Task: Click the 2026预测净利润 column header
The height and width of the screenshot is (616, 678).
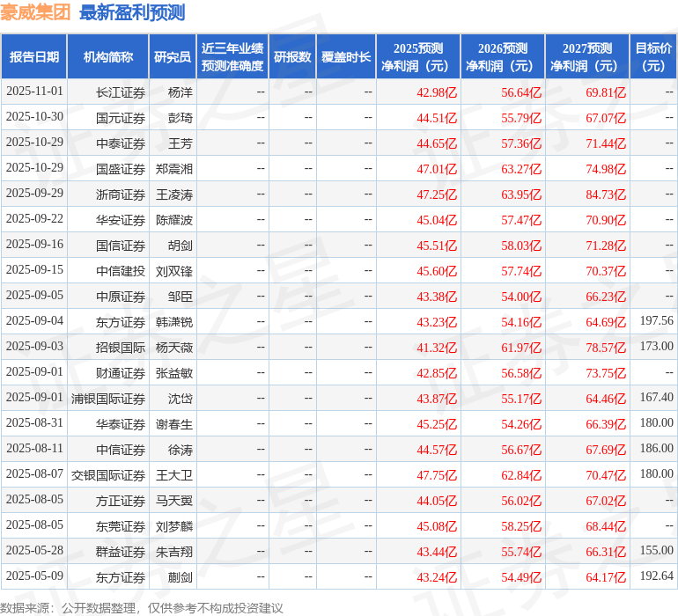Action: click(503, 57)
